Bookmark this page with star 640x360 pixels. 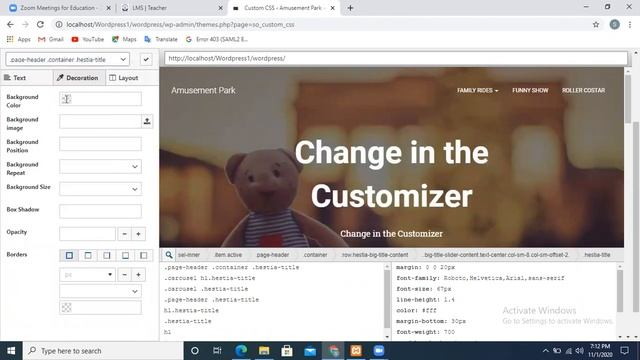coord(596,24)
